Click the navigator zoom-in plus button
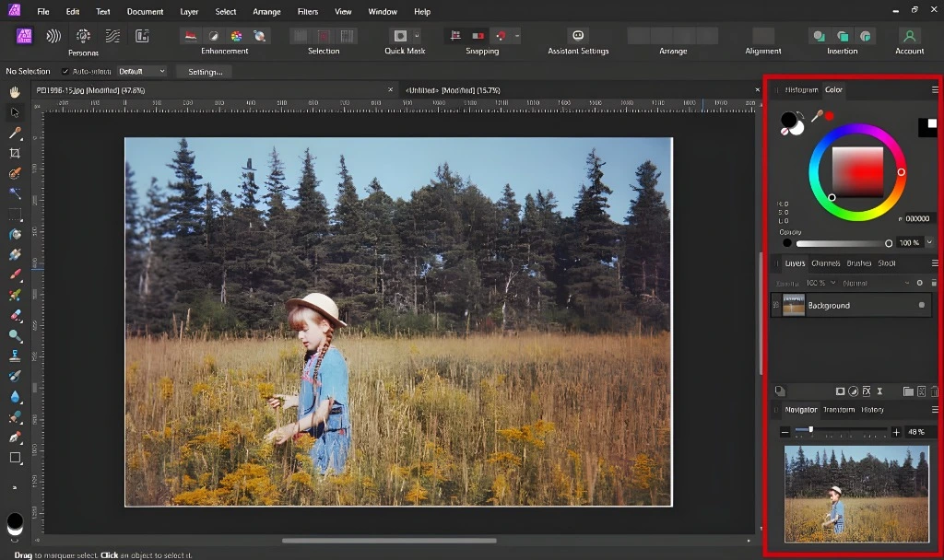Image resolution: width=944 pixels, height=560 pixels. click(x=896, y=432)
